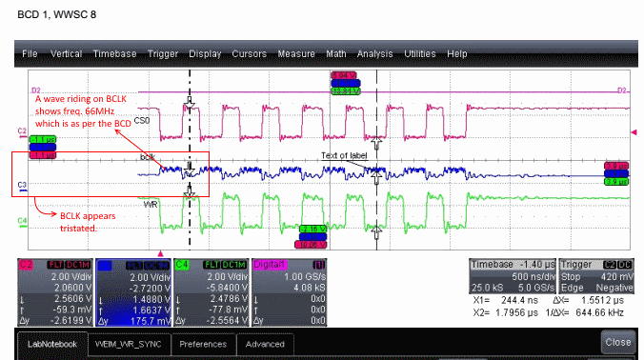Open the File menu
This screenshot has height=360, width=644.
coord(30,53)
